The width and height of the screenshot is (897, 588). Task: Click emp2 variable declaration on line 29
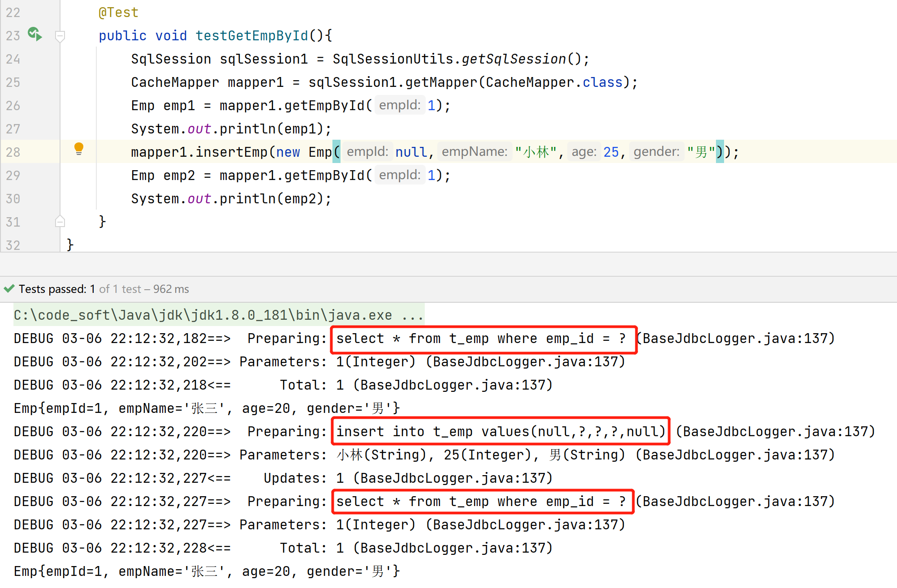(x=179, y=176)
